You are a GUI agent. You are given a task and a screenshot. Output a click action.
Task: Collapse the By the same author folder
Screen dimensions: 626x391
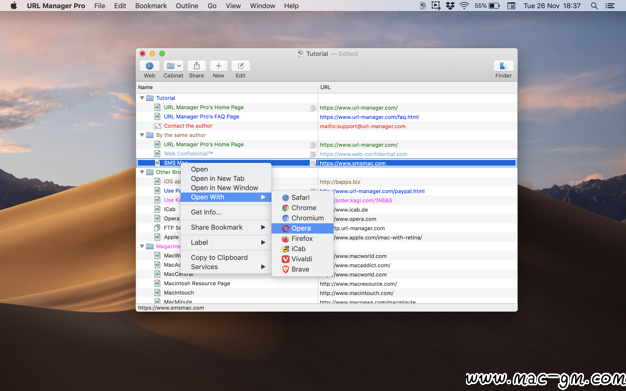point(142,135)
